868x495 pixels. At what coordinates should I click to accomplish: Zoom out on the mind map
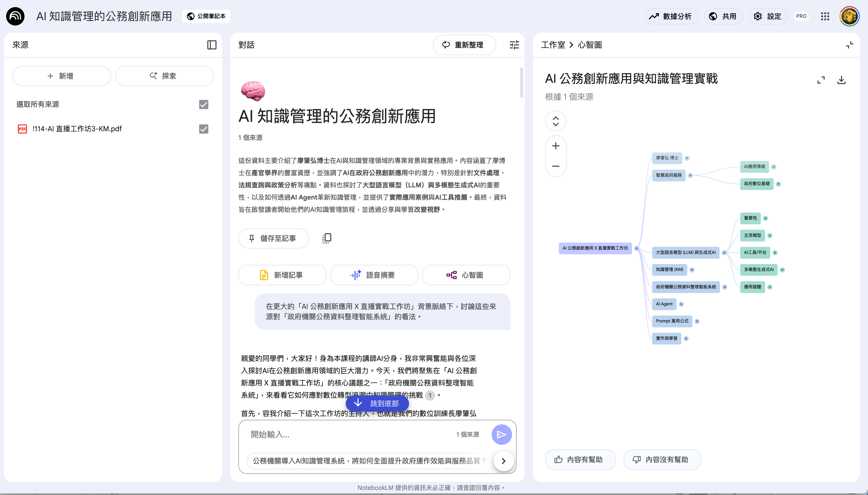[556, 166]
